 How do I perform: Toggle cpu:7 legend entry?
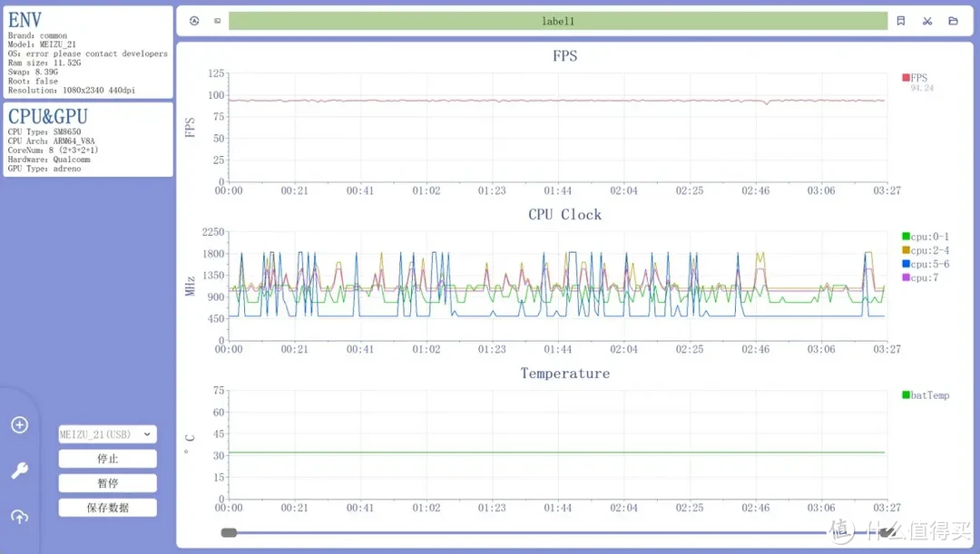920,277
